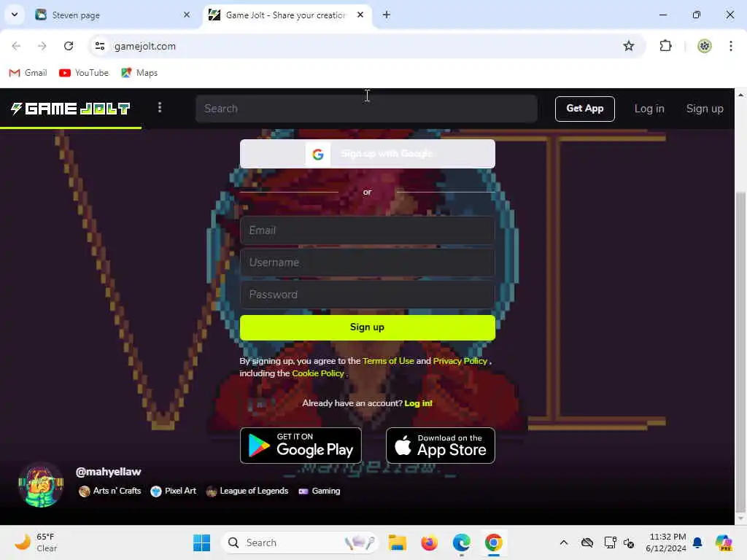The image size is (747, 560).
Task: Open File Explorer from taskbar
Action: 397,542
